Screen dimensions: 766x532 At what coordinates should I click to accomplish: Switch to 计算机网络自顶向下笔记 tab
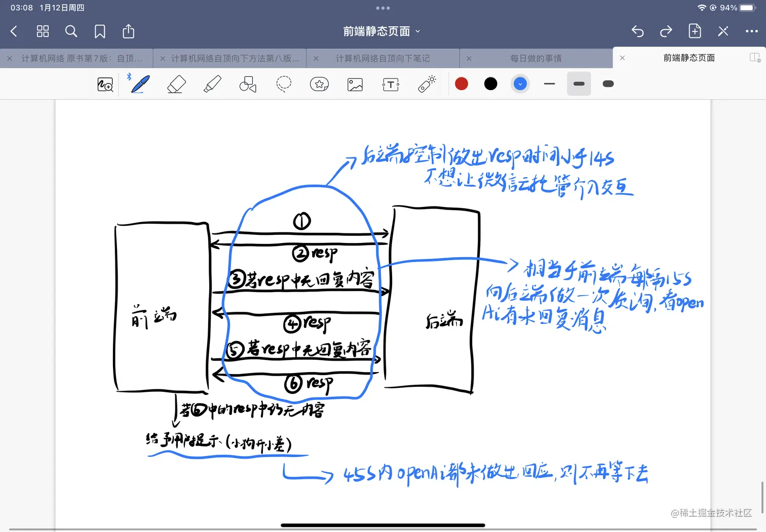(382, 58)
